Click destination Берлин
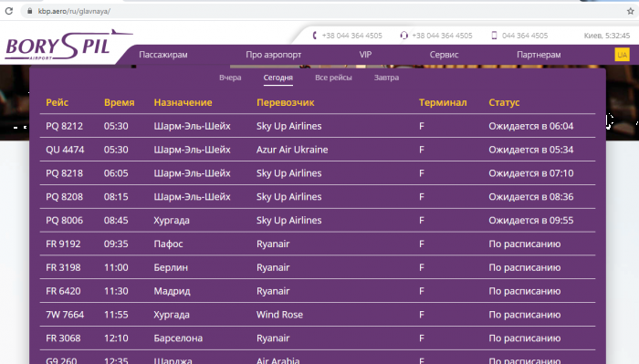The image size is (639, 364). click(171, 267)
